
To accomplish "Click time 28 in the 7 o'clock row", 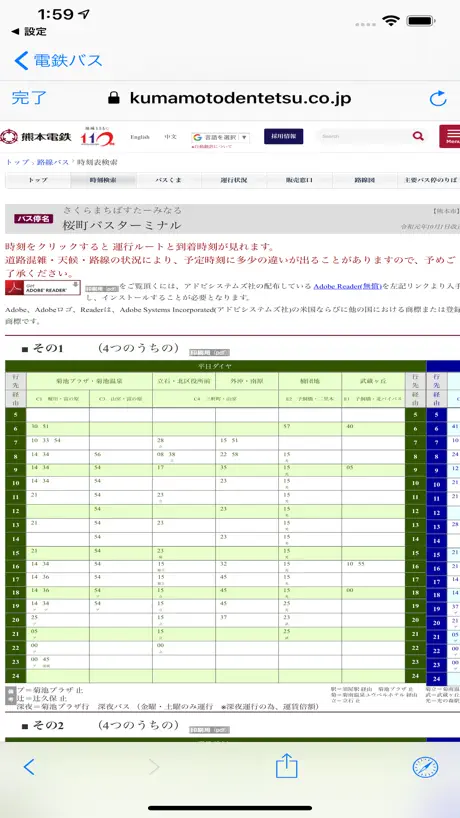I will pos(161,441).
